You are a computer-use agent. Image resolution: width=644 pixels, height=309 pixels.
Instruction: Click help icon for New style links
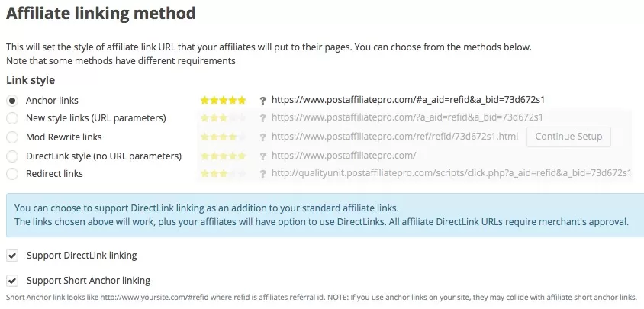262,118
